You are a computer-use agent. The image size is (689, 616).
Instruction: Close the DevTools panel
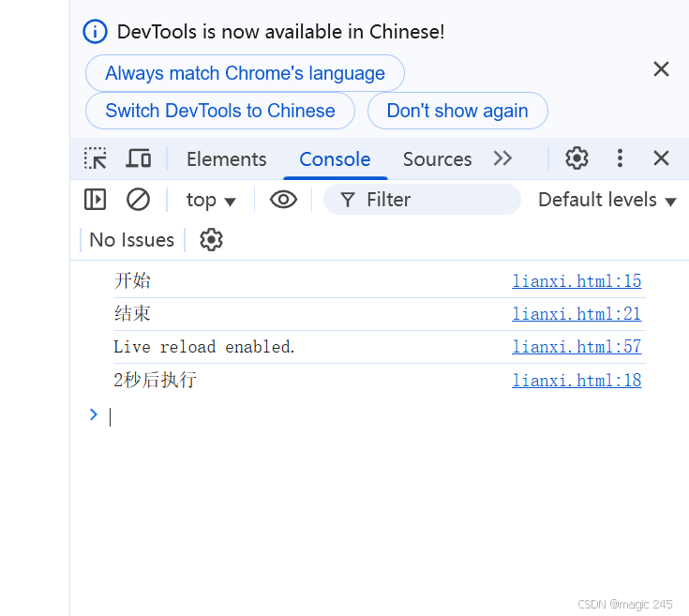tap(661, 158)
